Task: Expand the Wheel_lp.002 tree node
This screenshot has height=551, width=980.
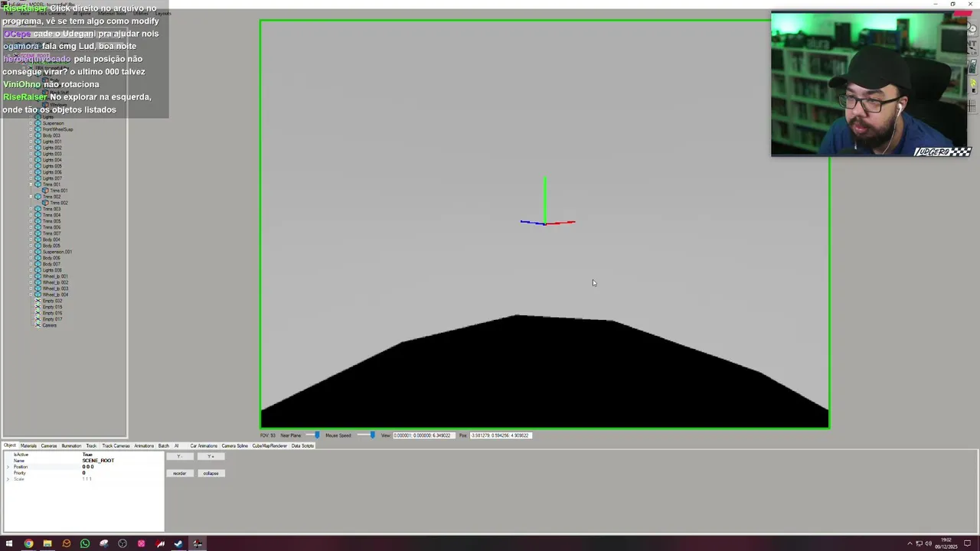Action: 31,282
